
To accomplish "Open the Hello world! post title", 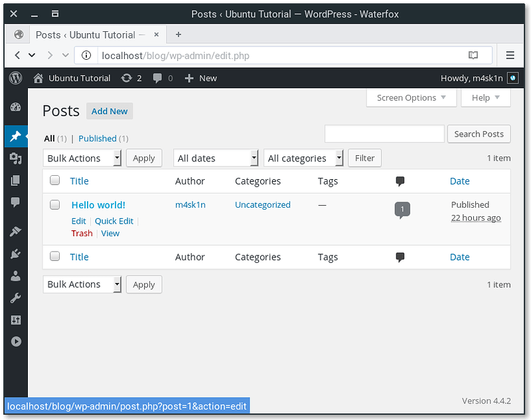I will (98, 205).
